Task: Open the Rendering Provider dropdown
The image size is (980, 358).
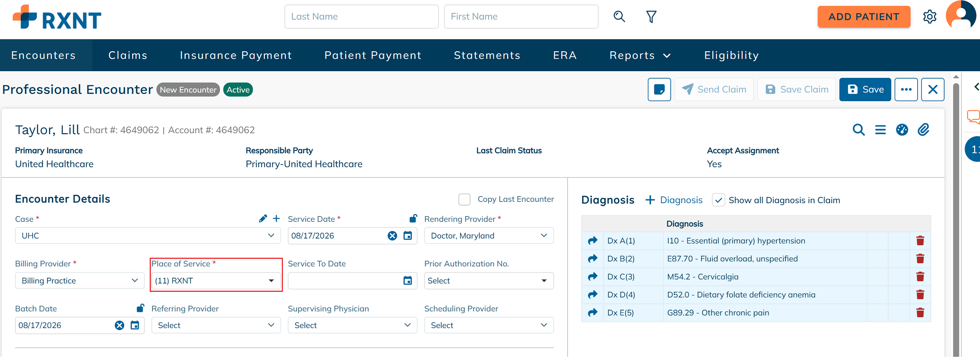Action: 489,236
